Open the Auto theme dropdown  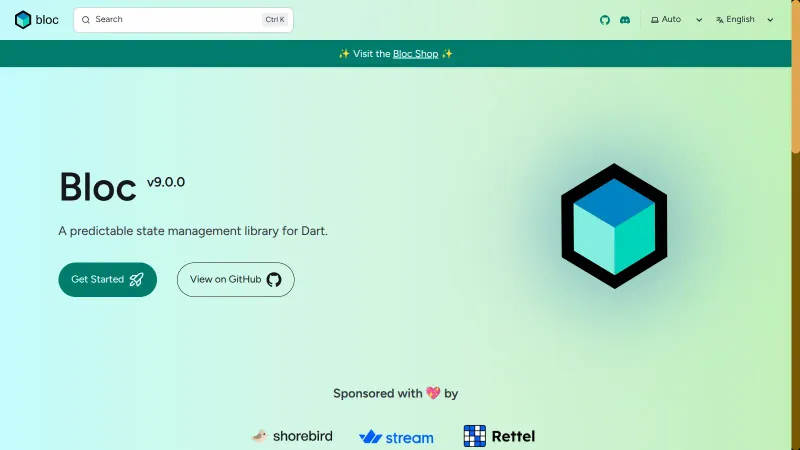(677, 20)
